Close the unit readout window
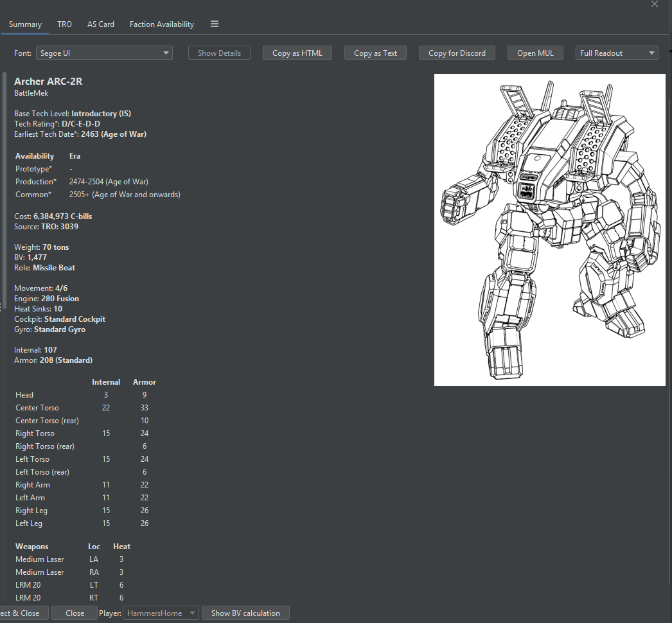Image resolution: width=672 pixels, height=623 pixels. pyautogui.click(x=655, y=4)
